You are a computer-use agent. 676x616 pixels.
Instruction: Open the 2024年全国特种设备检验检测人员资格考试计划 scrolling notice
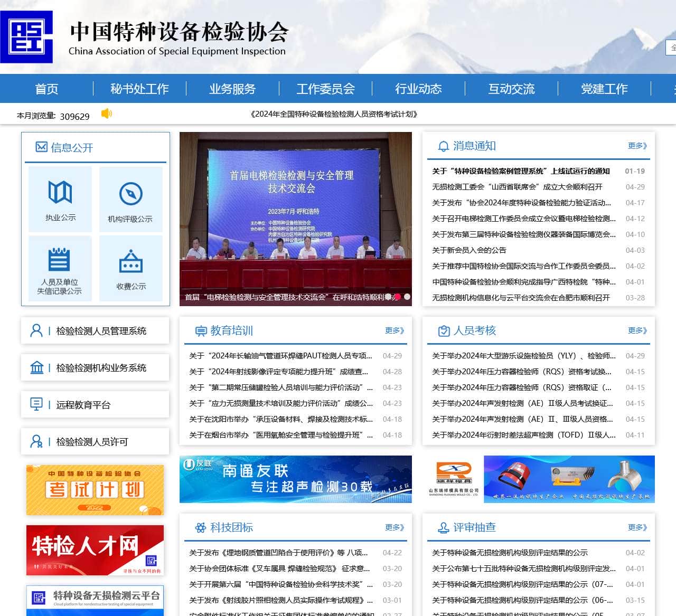click(334, 114)
